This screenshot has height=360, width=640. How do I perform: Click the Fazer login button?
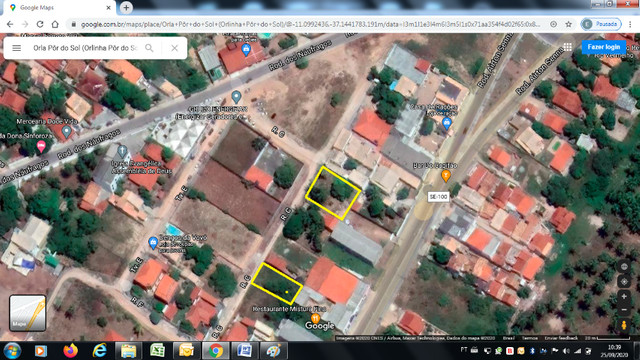[x=603, y=47]
